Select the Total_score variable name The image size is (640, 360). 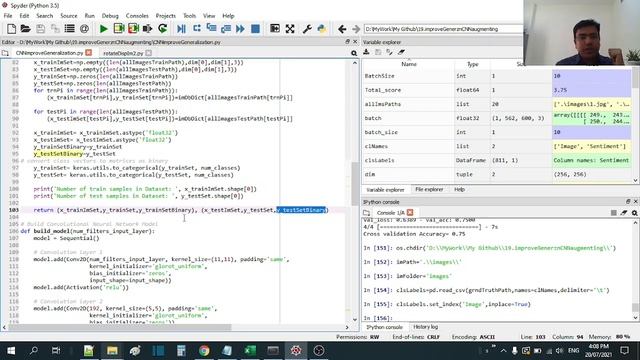pos(382,90)
